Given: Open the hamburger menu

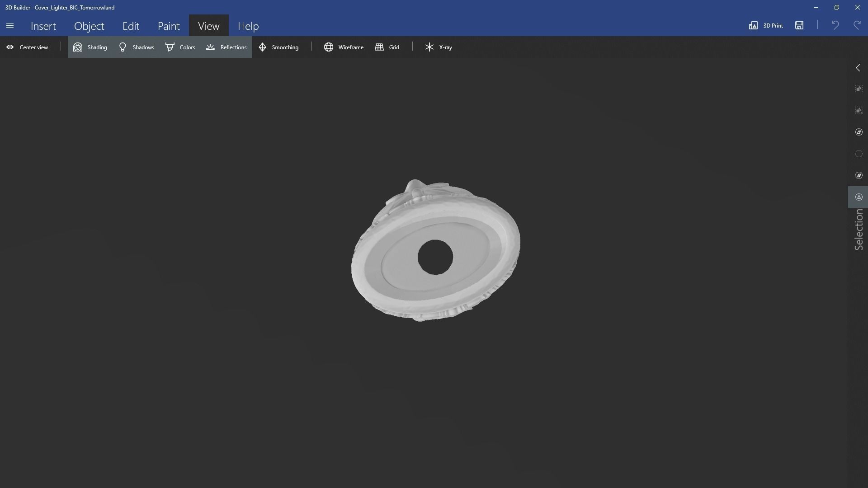Looking at the screenshot, I should pos(10,26).
